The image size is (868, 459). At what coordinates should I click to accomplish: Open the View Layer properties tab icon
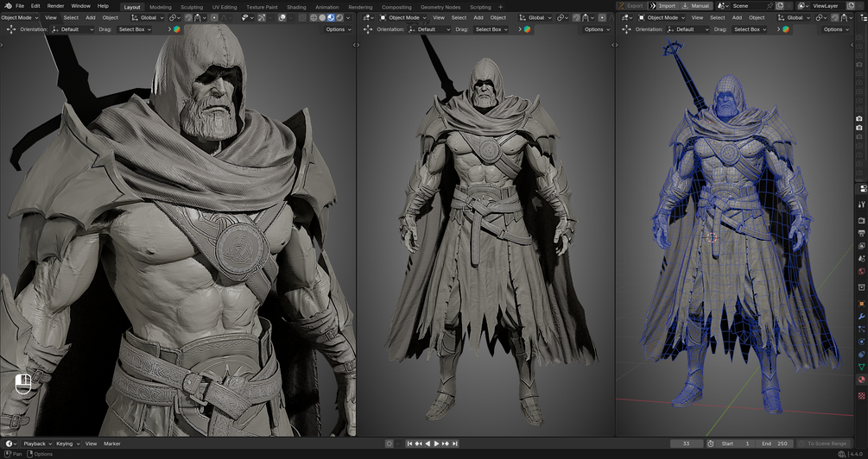(861, 246)
